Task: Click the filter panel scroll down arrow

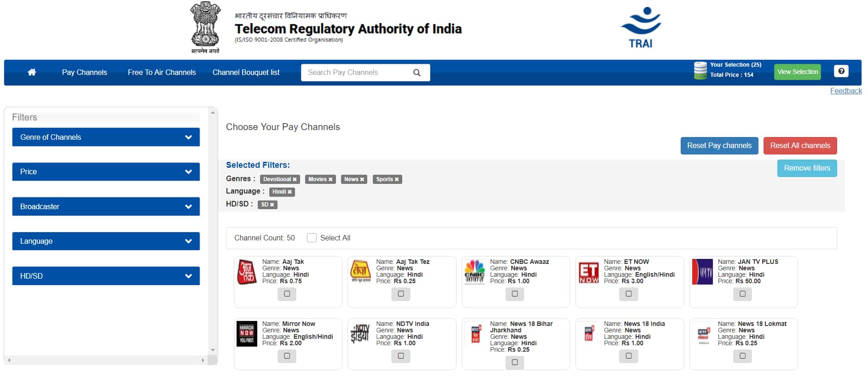Action: [x=213, y=350]
